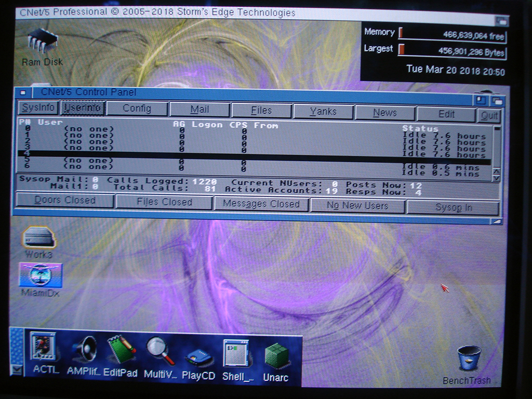Open the BenchTrash trash can icon
The height and width of the screenshot is (399, 532).
[x=468, y=365]
